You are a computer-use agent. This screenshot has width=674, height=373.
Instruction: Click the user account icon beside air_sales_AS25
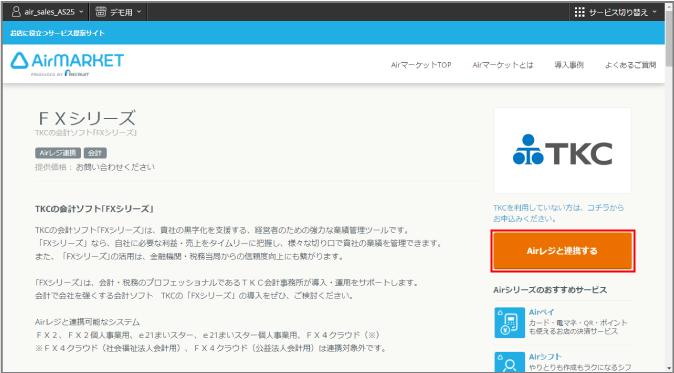[16, 12]
